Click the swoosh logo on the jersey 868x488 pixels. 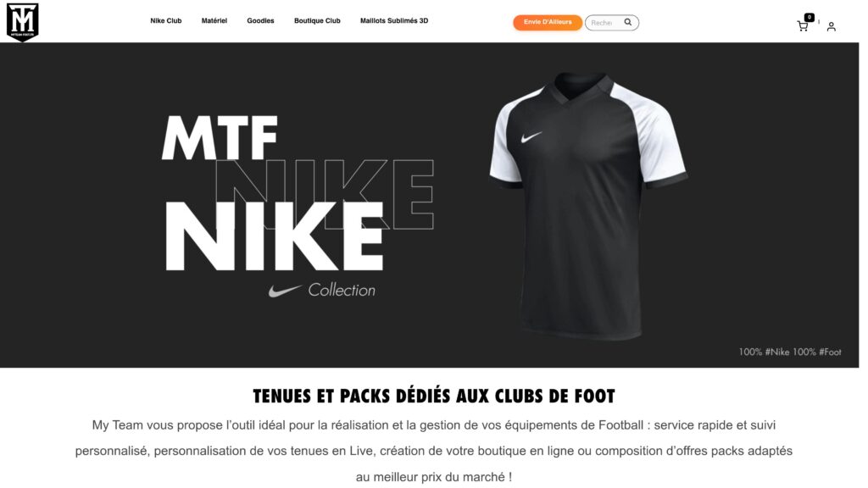pos(531,136)
